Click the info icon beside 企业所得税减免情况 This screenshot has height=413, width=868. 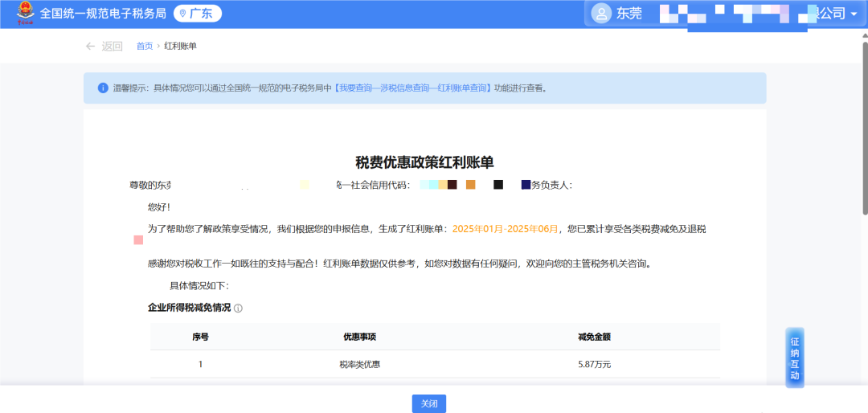239,309
